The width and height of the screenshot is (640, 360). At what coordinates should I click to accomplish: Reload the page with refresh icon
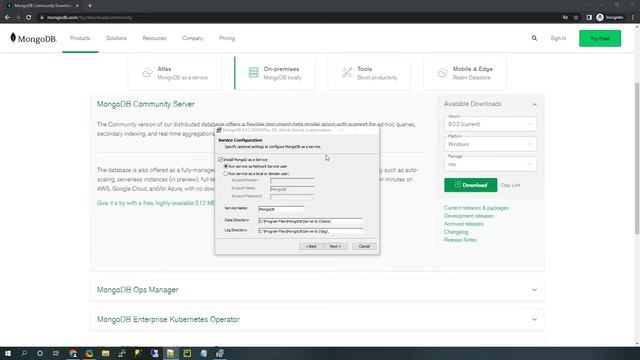pos(29,18)
